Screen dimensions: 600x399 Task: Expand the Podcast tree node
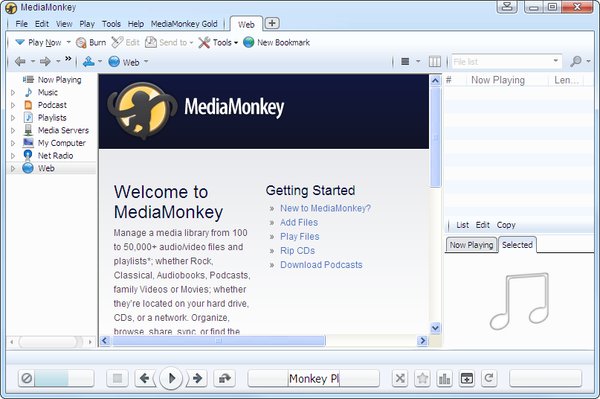[x=13, y=105]
